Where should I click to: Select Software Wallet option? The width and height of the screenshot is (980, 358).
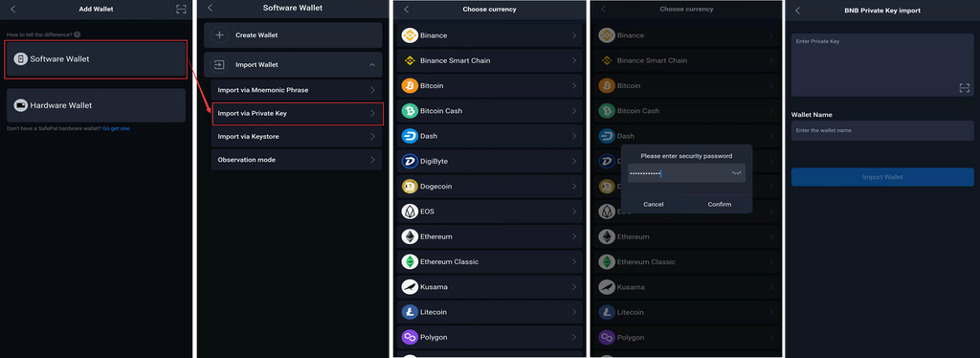96,59
